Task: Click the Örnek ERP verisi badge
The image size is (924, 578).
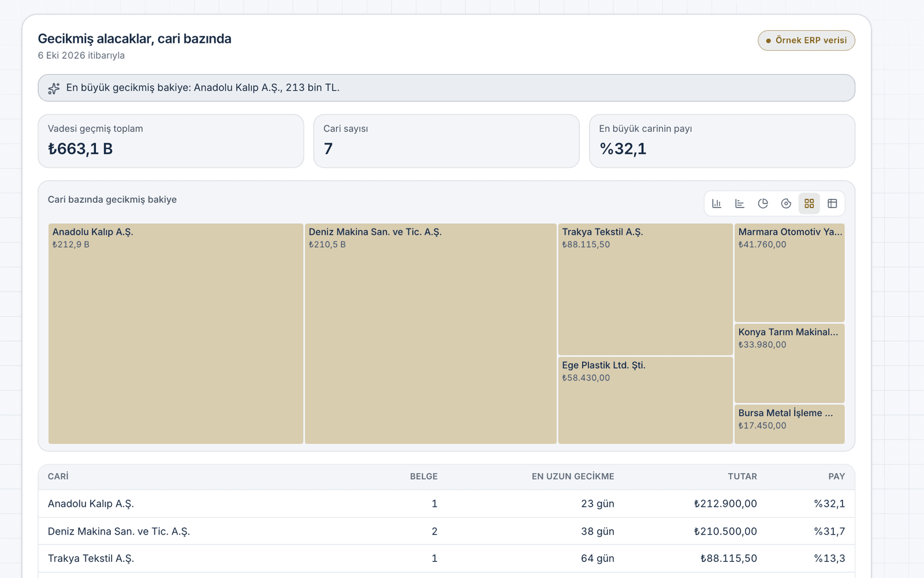Action: [806, 40]
